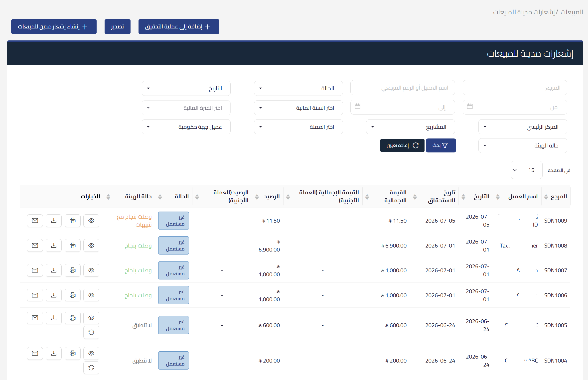Click غير مستعمل badge in SDN1008 row

click(173, 246)
